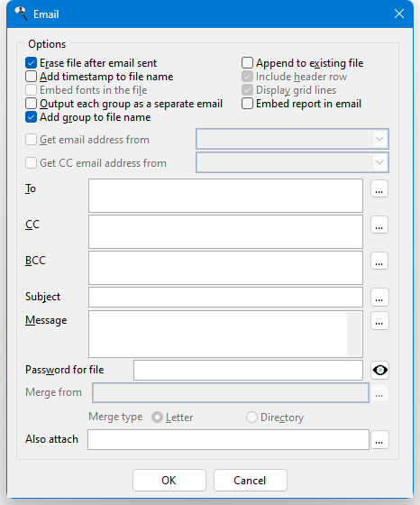420x505 pixels.
Task: Select the Directory merge type radio button
Action: (x=251, y=417)
